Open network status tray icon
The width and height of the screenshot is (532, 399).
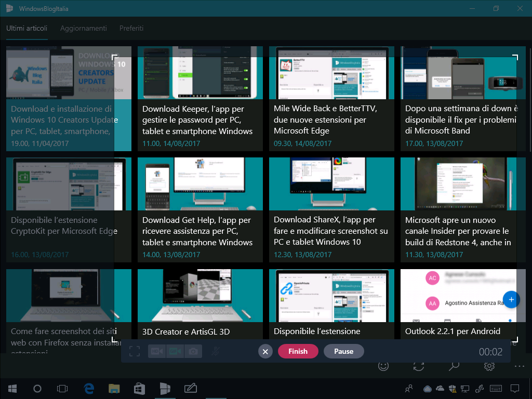[x=465, y=389]
